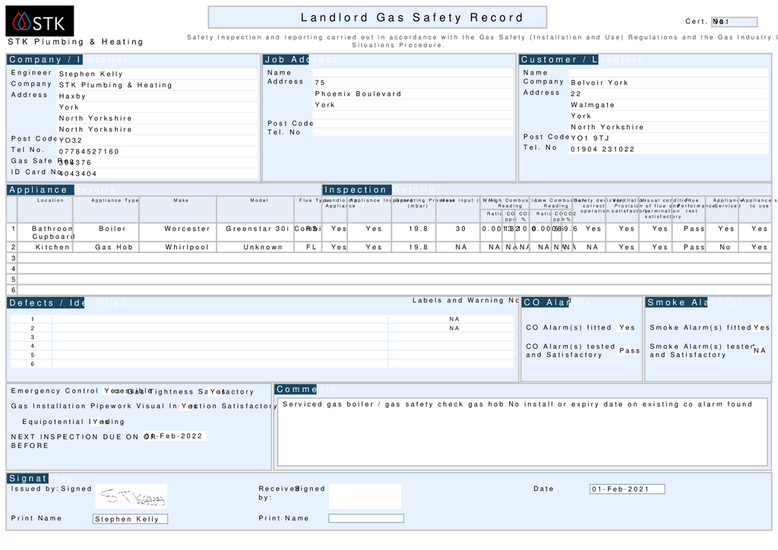
Task: Click the engineer's signature image
Action: point(131,496)
